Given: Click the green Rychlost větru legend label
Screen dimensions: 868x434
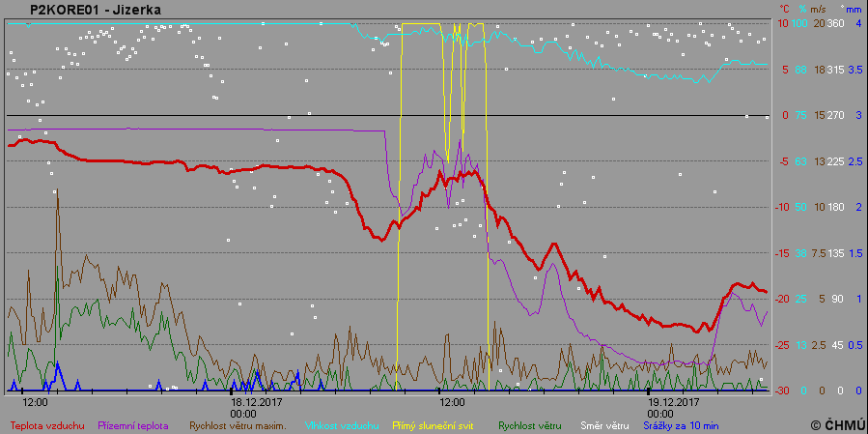Looking at the screenshot, I should (x=529, y=425).
